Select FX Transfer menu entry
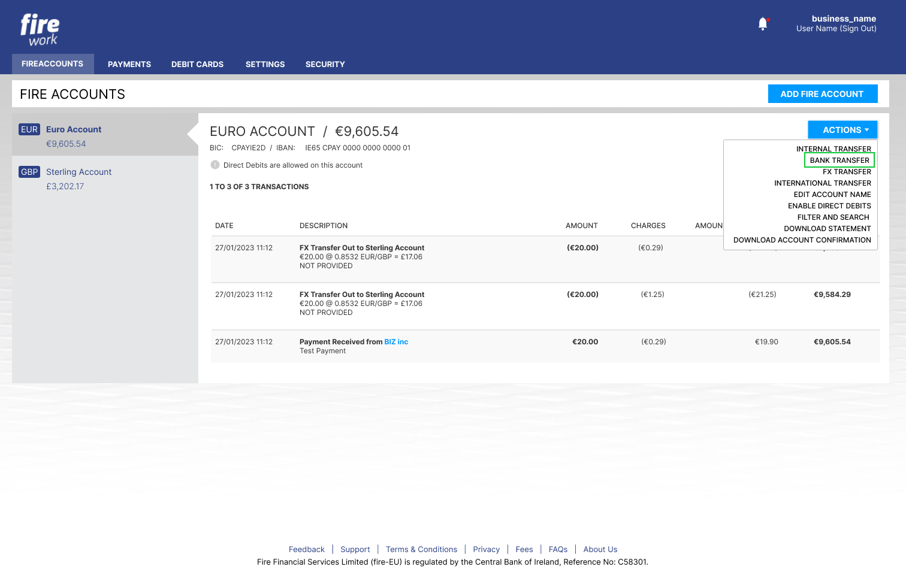906x588 pixels. point(846,172)
